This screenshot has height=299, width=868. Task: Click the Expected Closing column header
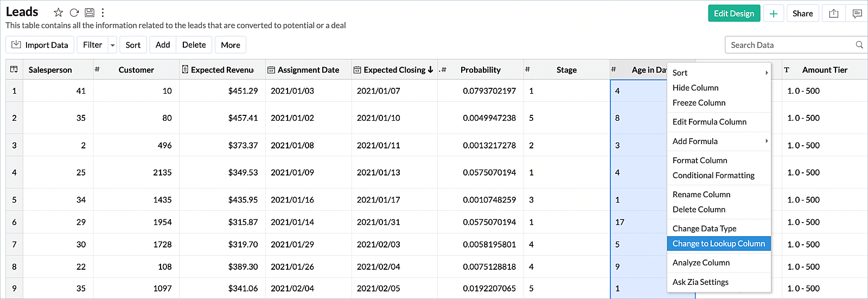click(394, 70)
